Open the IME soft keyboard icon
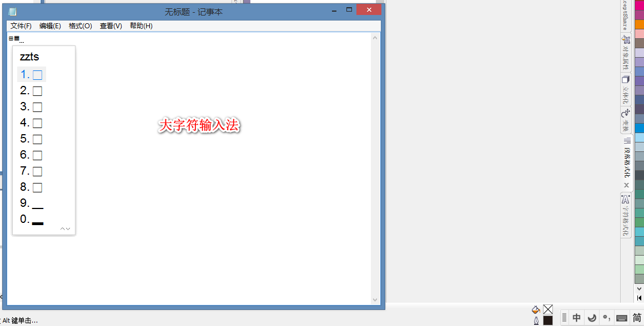This screenshot has width=644, height=326. point(622,318)
